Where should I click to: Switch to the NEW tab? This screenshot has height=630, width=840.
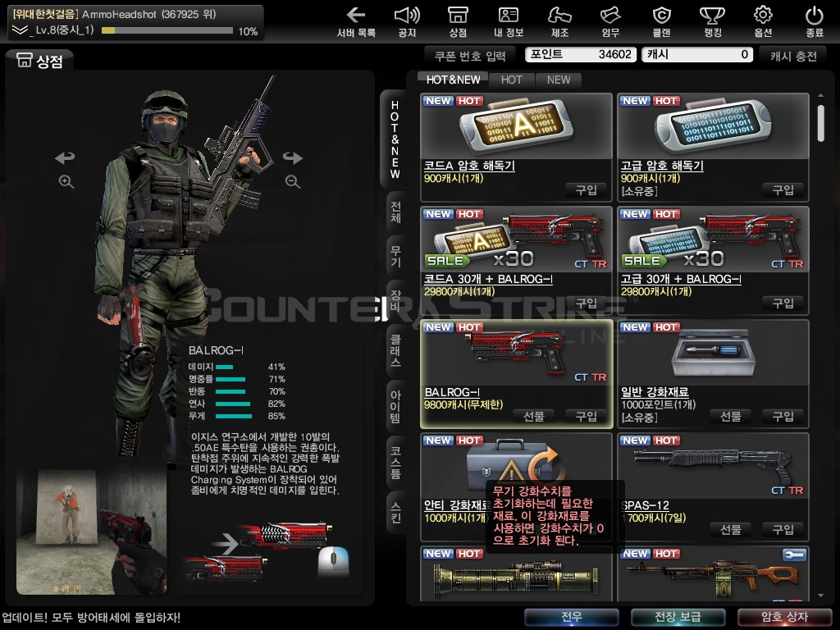[x=558, y=80]
